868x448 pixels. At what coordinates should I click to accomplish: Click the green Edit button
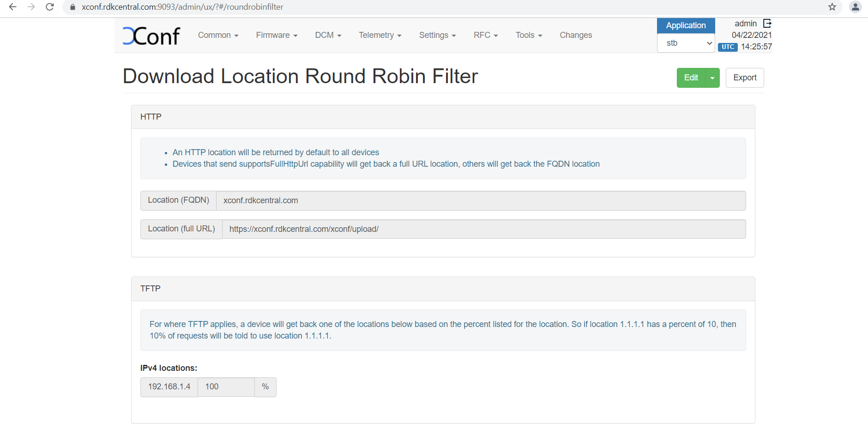click(691, 78)
